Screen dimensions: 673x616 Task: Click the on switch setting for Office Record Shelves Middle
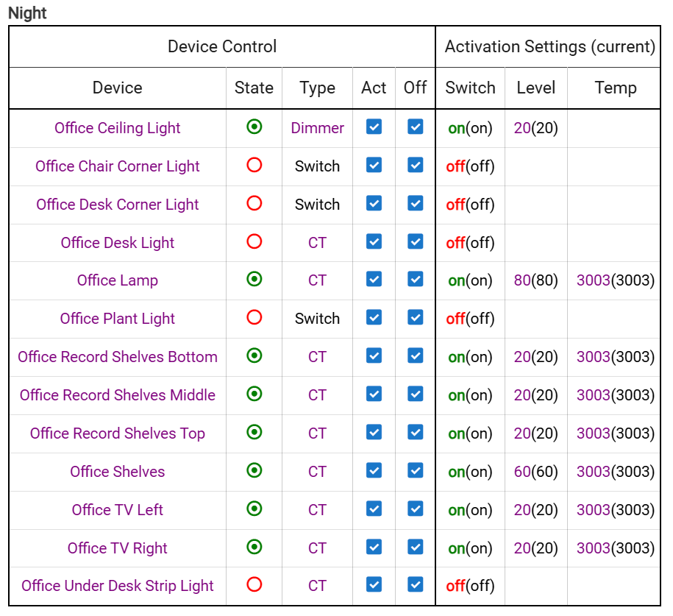click(456, 396)
